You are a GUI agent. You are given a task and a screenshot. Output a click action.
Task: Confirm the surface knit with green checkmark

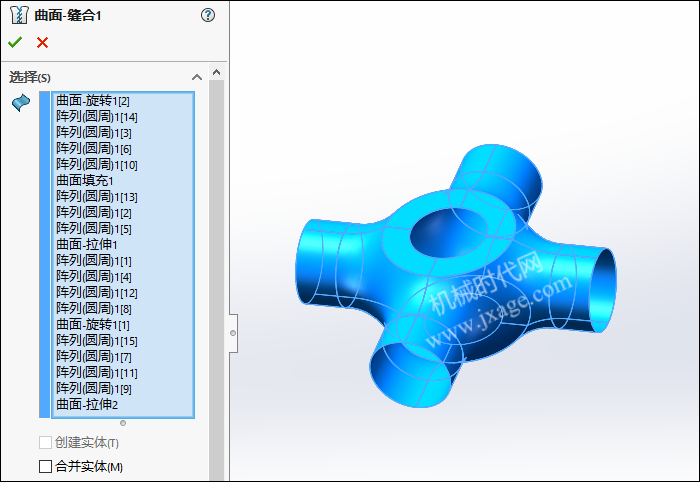(x=15, y=42)
